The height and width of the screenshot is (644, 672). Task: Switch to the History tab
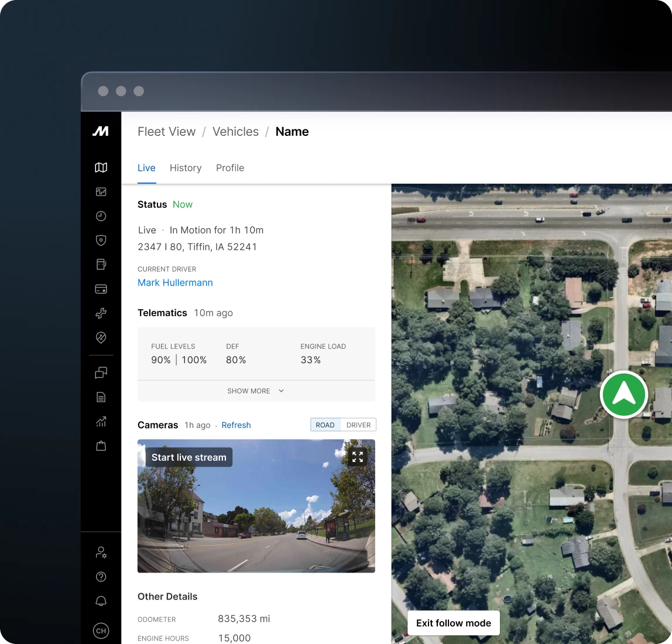pyautogui.click(x=186, y=168)
